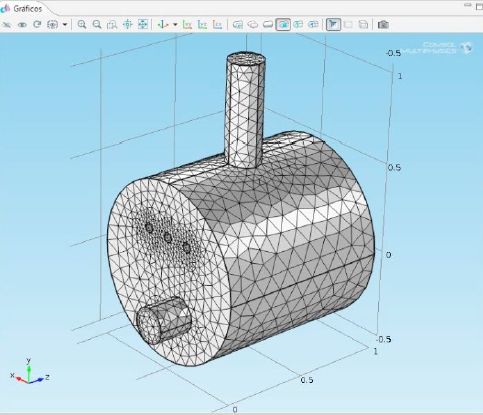The width and height of the screenshot is (483, 415).
Task: Click the third selection-mode icon before the highlighted one
Action: coord(268,25)
